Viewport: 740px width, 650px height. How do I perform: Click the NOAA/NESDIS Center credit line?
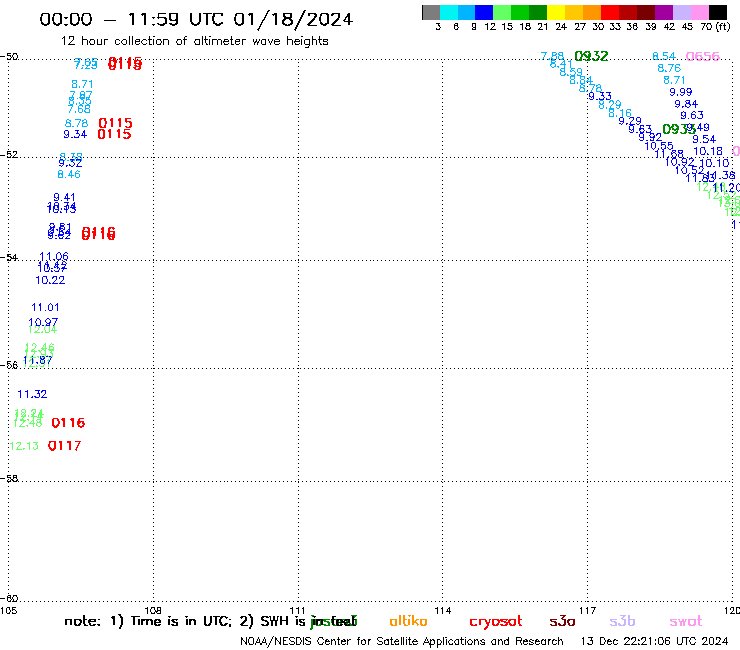(x=402, y=642)
